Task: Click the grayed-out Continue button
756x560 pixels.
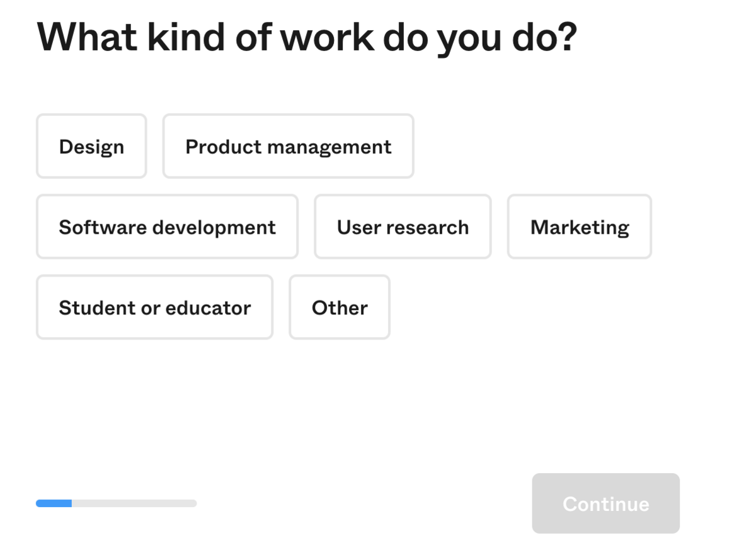Action: [605, 503]
